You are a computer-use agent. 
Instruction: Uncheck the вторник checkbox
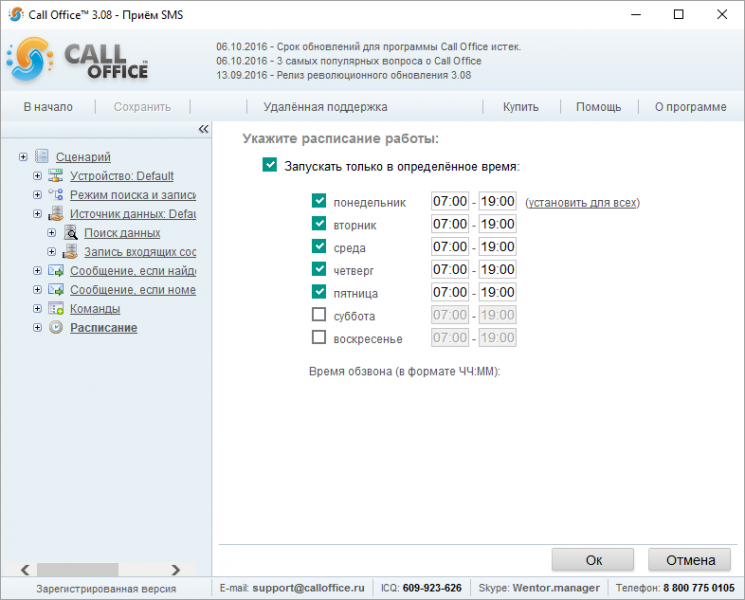pos(319,223)
